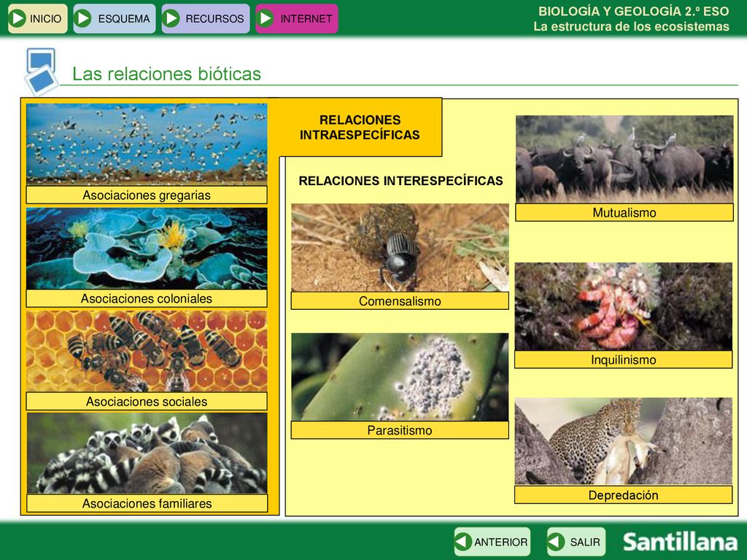The image size is (747, 560).
Task: Click the green play icon on RECURSOS
Action: tap(171, 18)
